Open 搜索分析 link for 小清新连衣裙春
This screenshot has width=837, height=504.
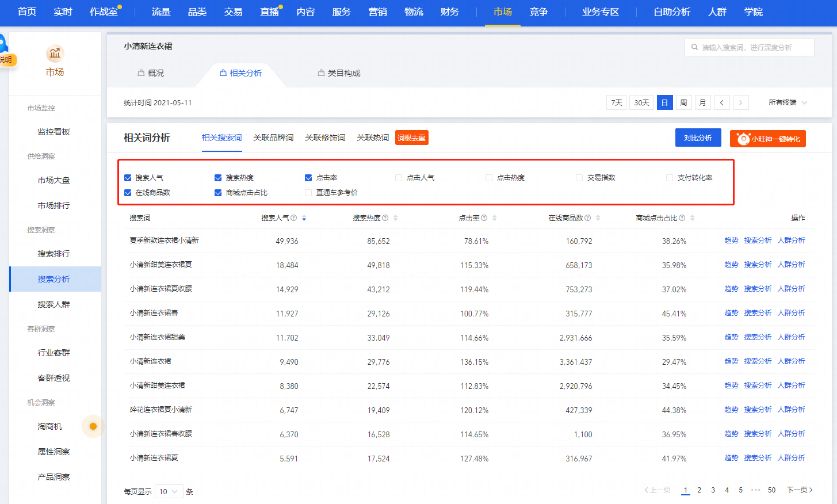click(758, 313)
